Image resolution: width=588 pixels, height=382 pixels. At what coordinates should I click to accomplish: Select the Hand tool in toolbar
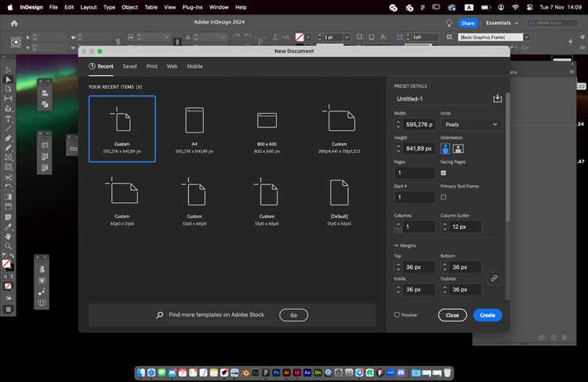[x=8, y=235]
